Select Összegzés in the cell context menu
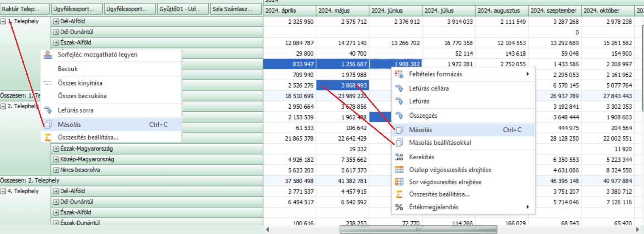This screenshot has width=644, height=234. coord(423,116)
